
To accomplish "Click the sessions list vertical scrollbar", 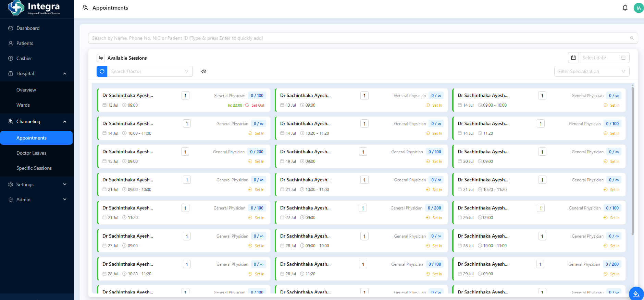I will pyautogui.click(x=633, y=161).
